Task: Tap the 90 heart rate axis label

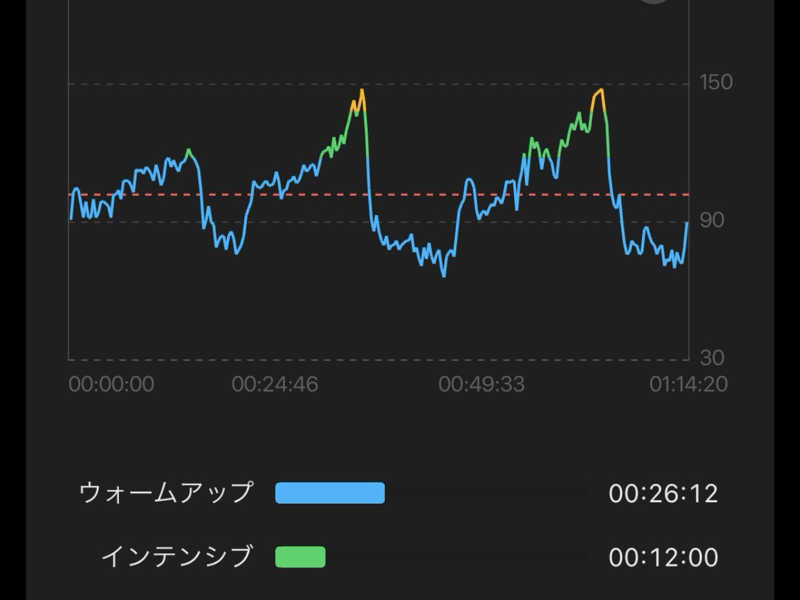Action: pyautogui.click(x=712, y=220)
